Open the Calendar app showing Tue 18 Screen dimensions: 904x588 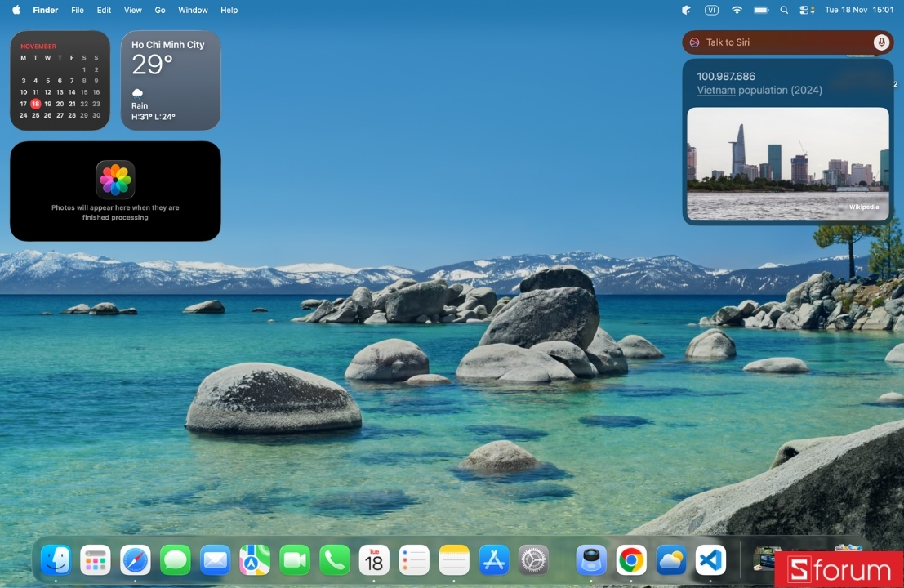pyautogui.click(x=374, y=560)
